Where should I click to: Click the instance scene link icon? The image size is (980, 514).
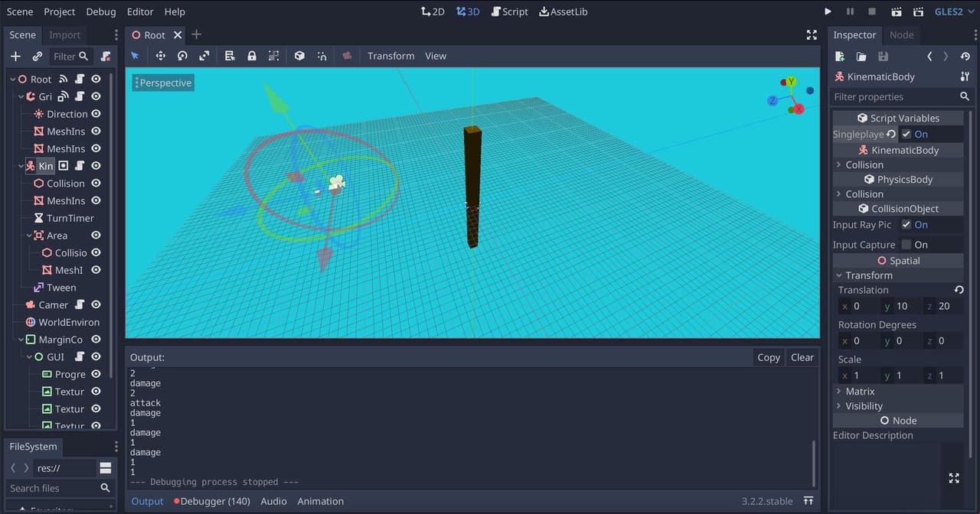tap(37, 57)
